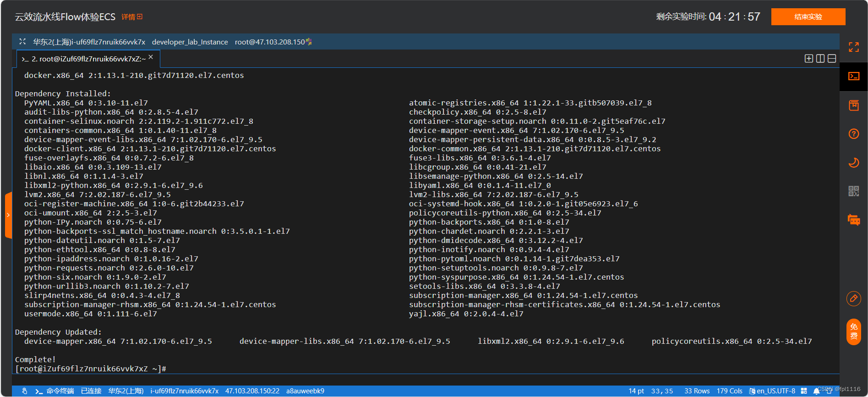This screenshot has height=397, width=868.
Task: Select the terminal icon in right sidebar
Action: 853,76
